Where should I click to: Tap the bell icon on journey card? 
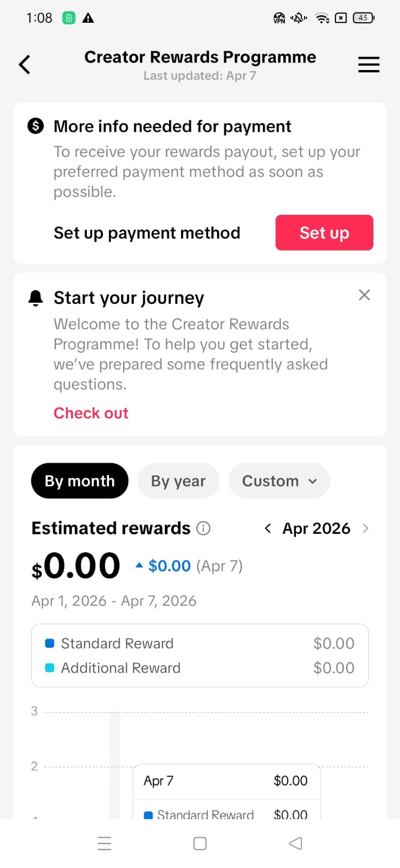coord(36,298)
